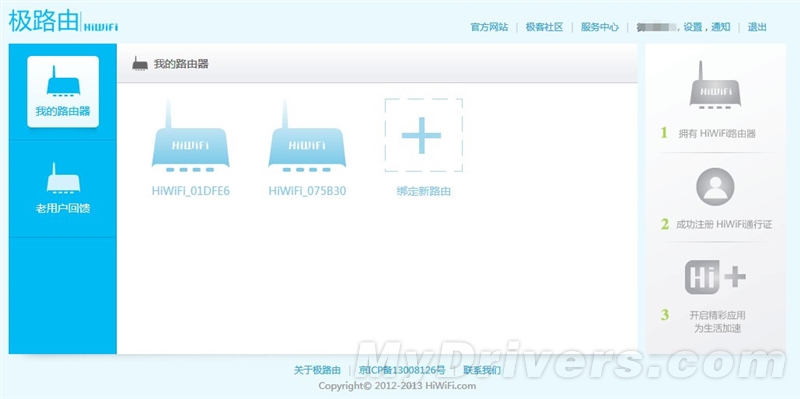The height and width of the screenshot is (399, 800).
Task: Open the HiWiFi_01DFE6 router icon
Action: tap(190, 136)
